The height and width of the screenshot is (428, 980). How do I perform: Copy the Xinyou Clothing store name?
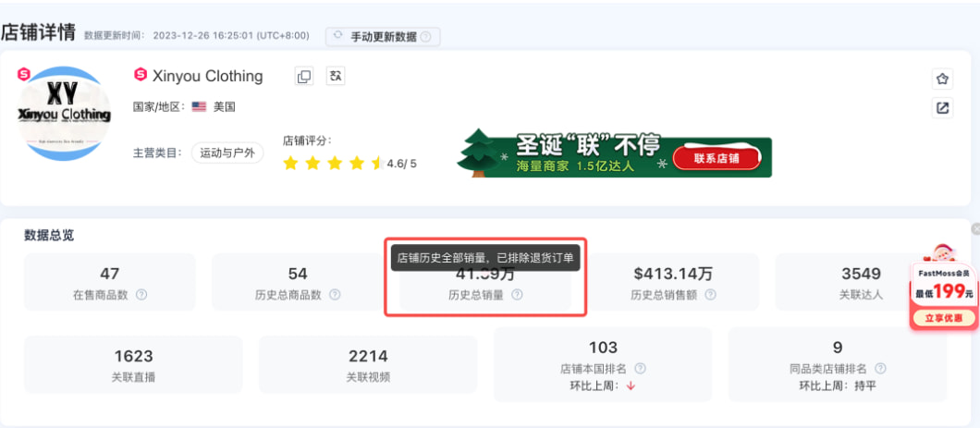click(x=304, y=76)
